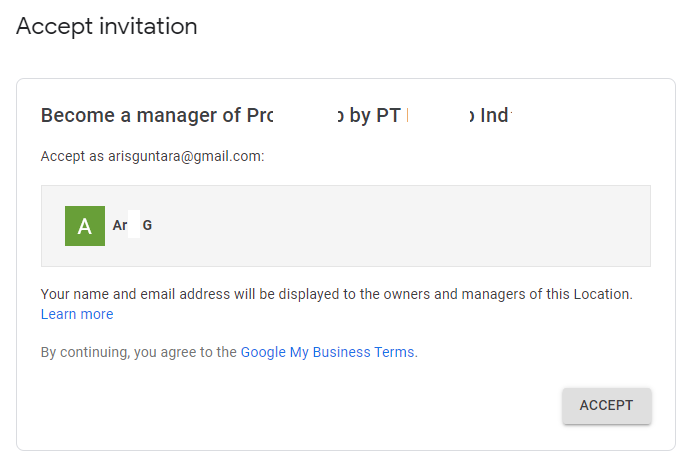
Task: Click the letter G in account name
Action: click(147, 225)
